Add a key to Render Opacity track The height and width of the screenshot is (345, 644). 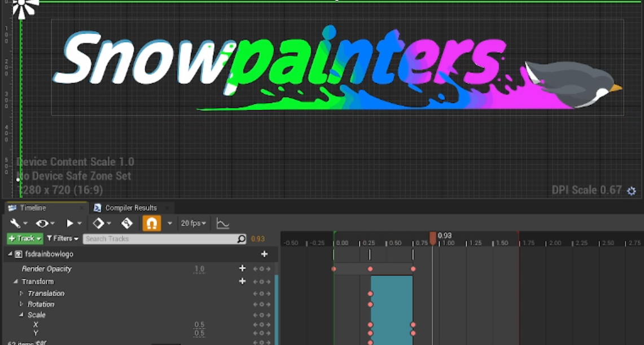(x=242, y=269)
